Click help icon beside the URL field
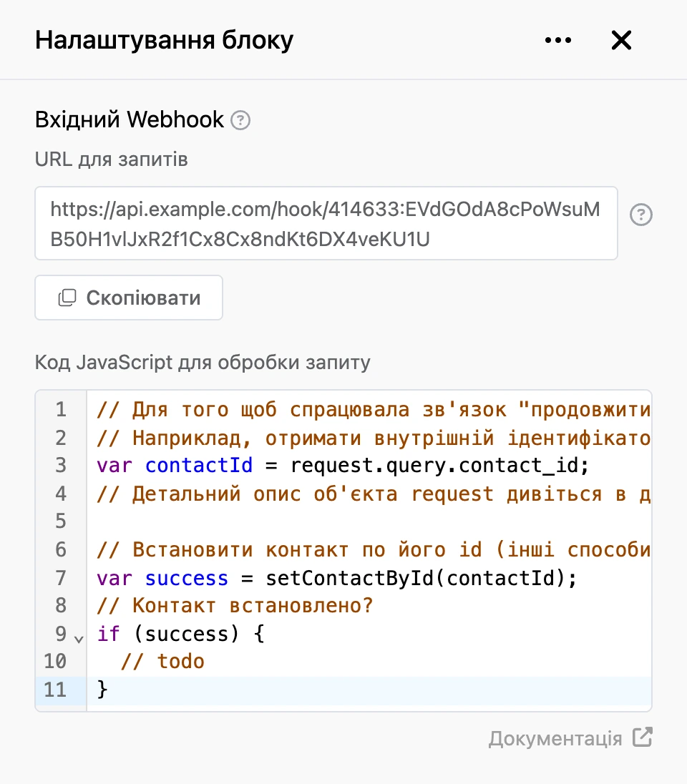The width and height of the screenshot is (687, 784). 641,215
